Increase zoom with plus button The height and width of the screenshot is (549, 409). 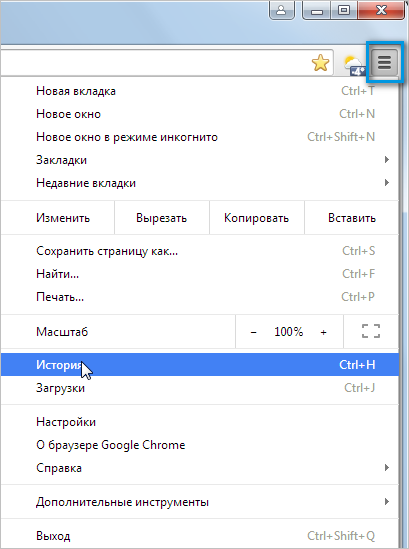324,332
